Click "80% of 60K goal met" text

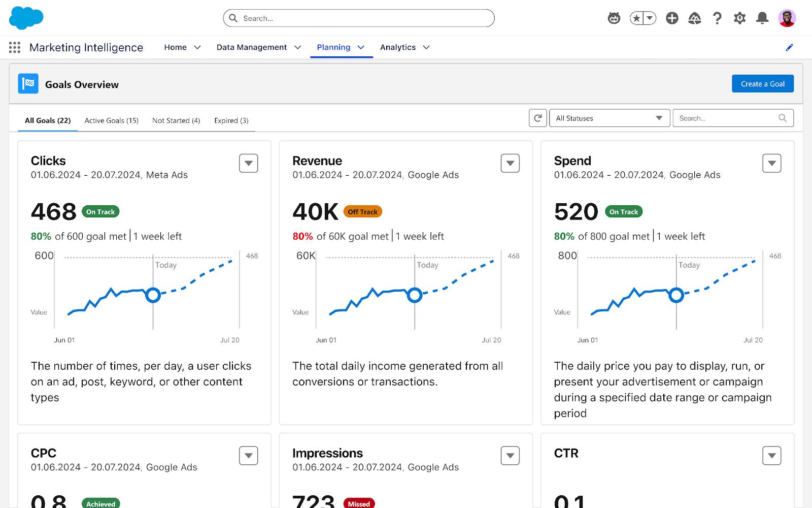pyautogui.click(x=341, y=236)
